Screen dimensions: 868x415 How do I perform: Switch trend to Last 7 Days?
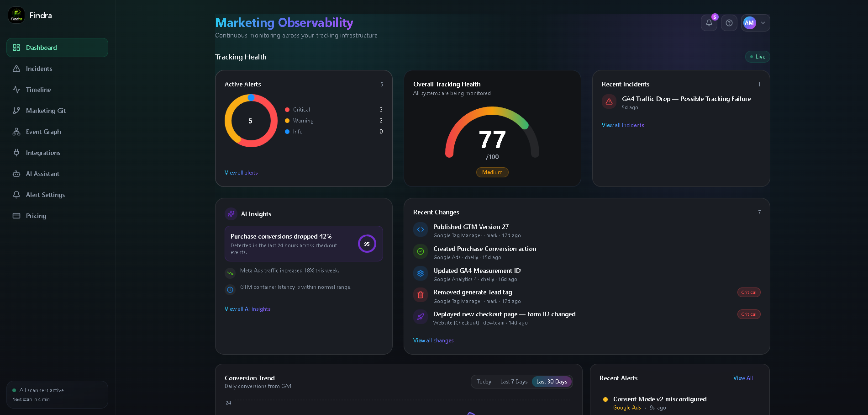point(514,382)
